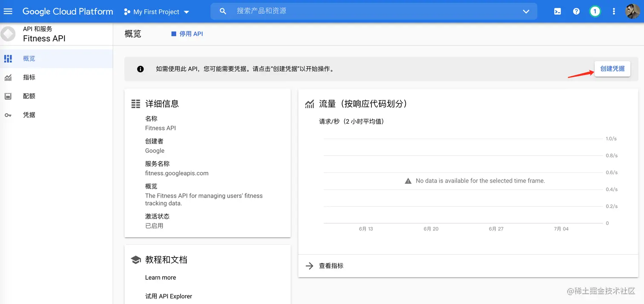The image size is (644, 304).
Task: Open the three-dot settings menu
Action: (x=614, y=11)
